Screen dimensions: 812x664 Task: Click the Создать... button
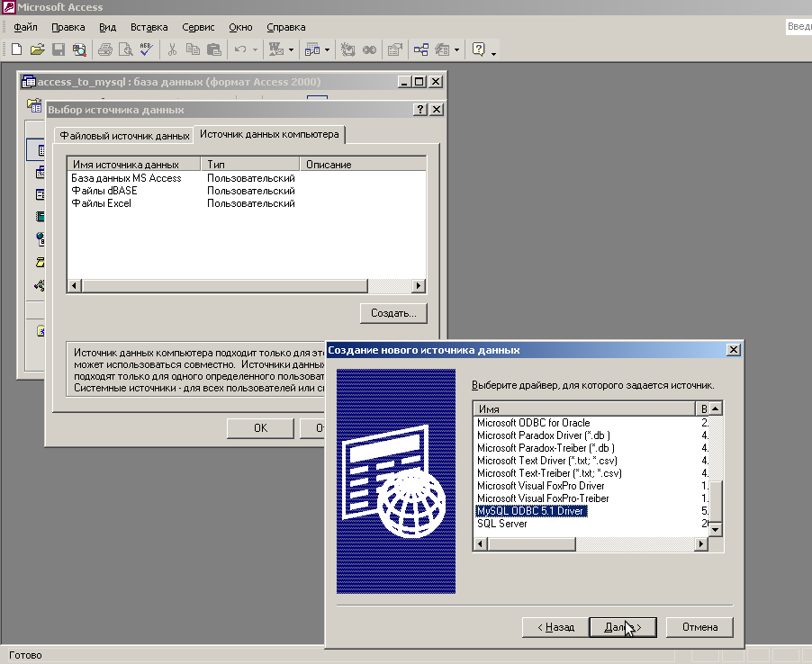393,313
